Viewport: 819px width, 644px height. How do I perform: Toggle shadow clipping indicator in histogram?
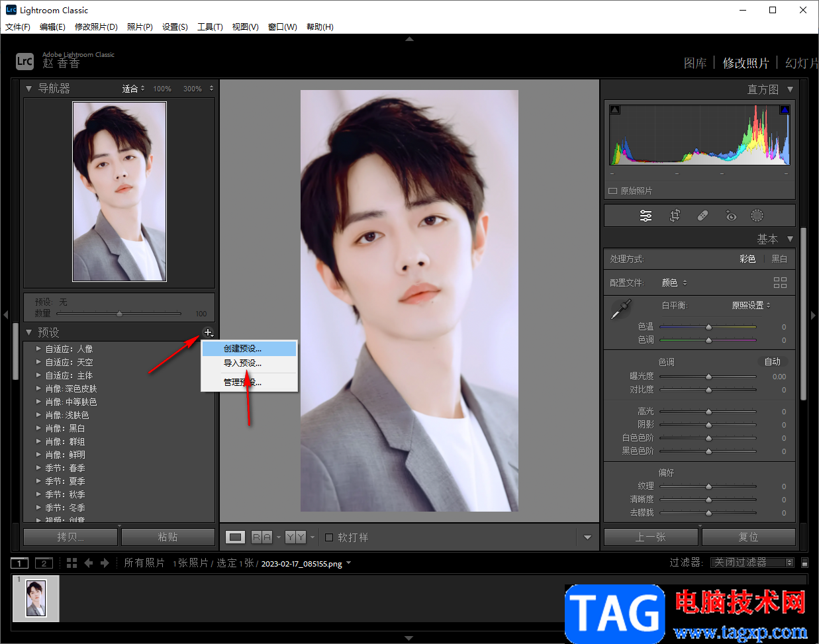click(614, 110)
